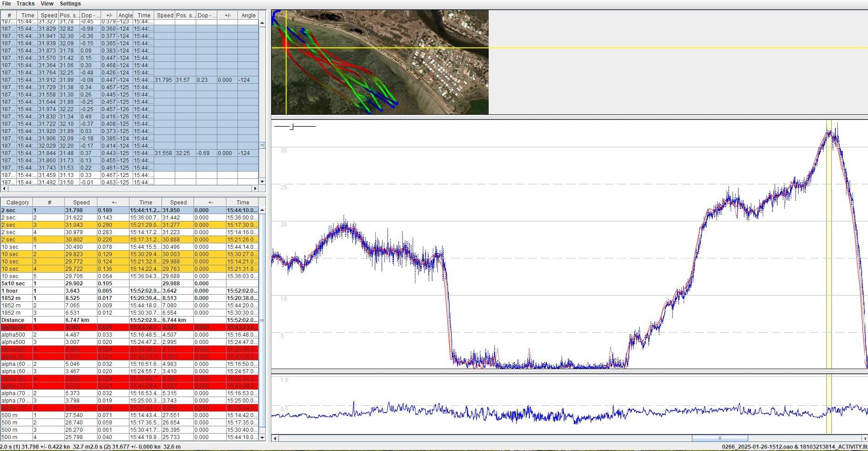Open the Tracks menu
Image resolution: width=868 pixels, height=451 pixels.
point(26,4)
